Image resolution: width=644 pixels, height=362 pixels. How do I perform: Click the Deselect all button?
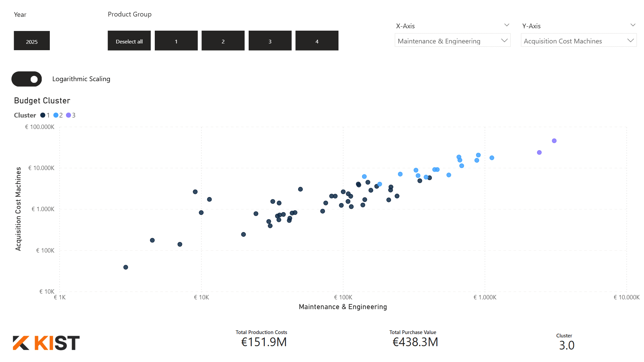(129, 41)
